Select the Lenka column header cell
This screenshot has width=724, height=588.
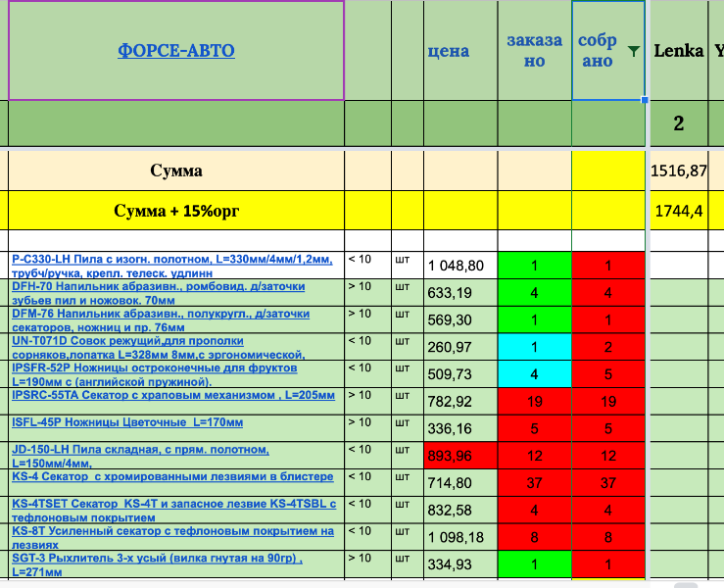pos(678,51)
